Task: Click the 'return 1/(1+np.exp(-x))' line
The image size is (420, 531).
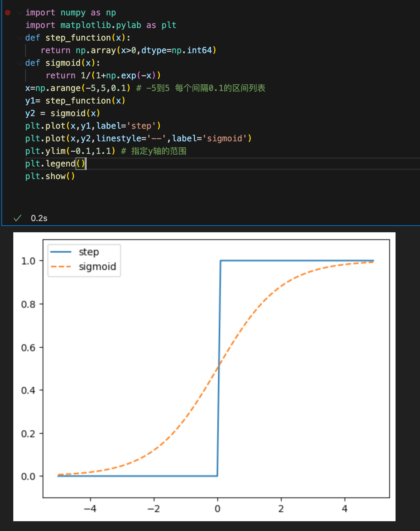Action: tap(103, 76)
